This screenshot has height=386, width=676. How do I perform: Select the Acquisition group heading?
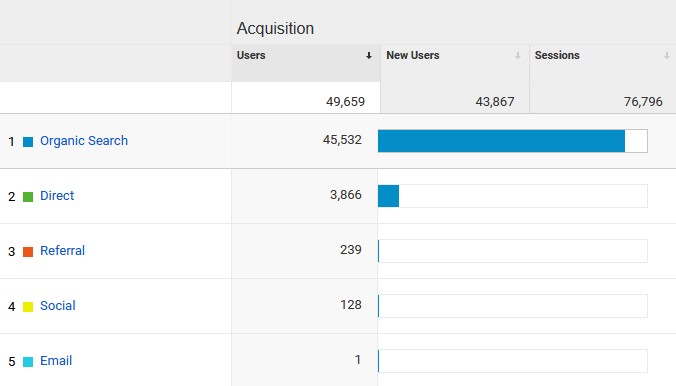click(x=275, y=28)
